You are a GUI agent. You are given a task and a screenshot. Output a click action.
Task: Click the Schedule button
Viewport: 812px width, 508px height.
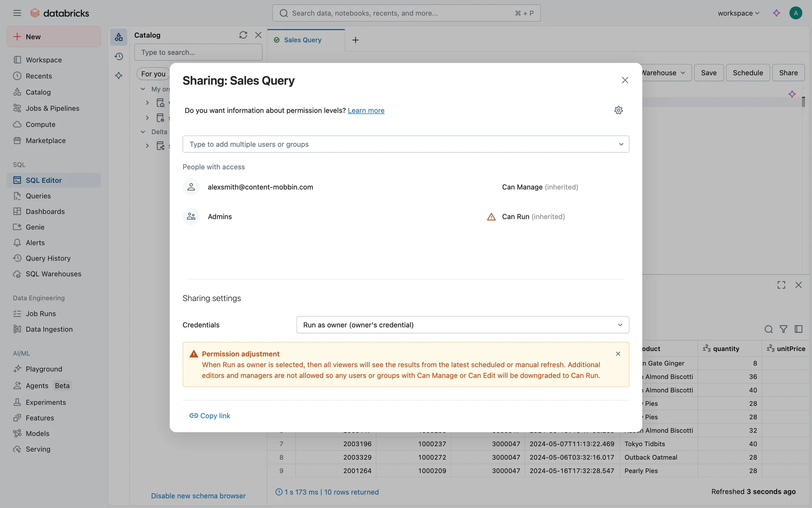(x=747, y=73)
